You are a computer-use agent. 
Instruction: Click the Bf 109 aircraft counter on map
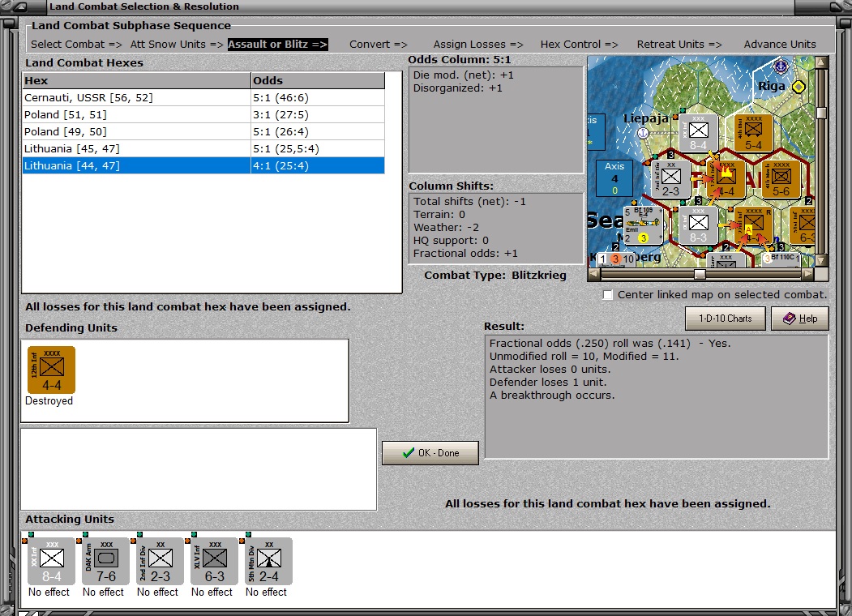pyautogui.click(x=643, y=225)
